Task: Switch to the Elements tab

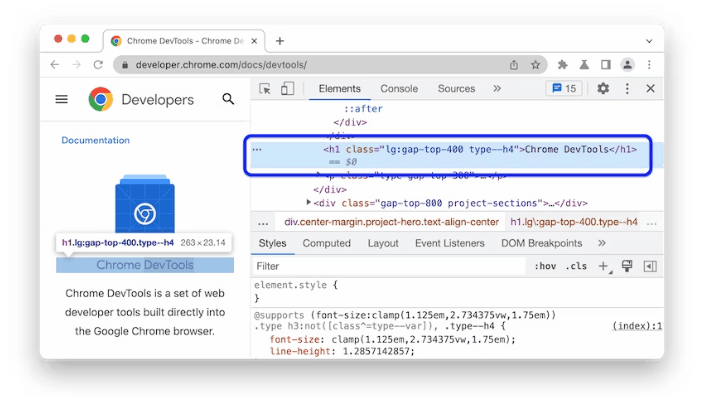Action: coord(339,89)
